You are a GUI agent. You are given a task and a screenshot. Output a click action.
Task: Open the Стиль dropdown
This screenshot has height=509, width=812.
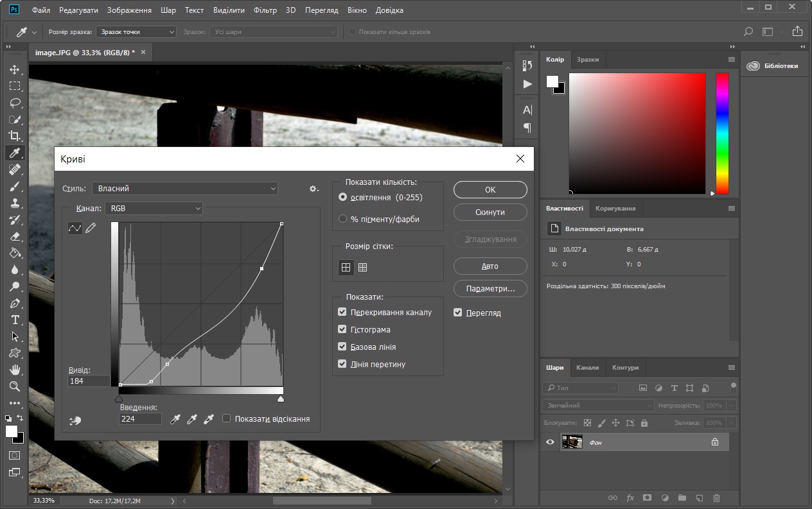coord(185,188)
